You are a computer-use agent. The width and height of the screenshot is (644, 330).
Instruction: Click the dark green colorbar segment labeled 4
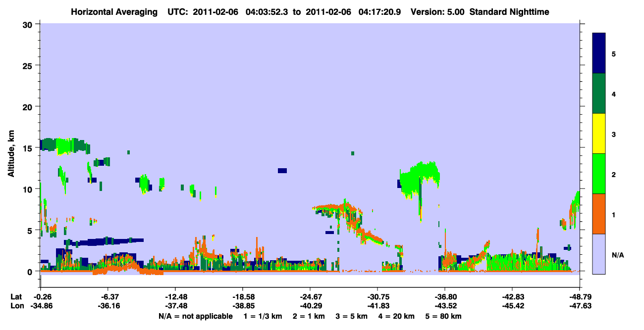point(599,94)
